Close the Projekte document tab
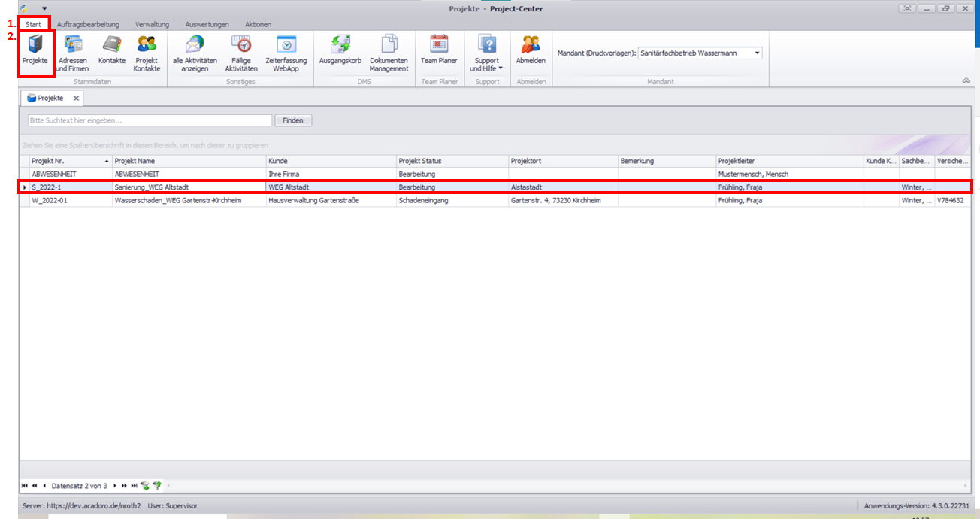The image size is (980, 519). (76, 99)
